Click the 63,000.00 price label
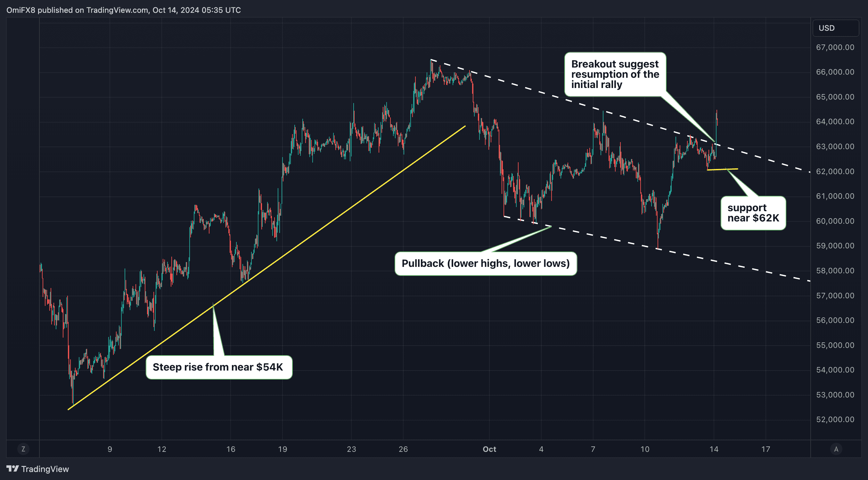Screen dimensions: 868x480 click(x=835, y=147)
